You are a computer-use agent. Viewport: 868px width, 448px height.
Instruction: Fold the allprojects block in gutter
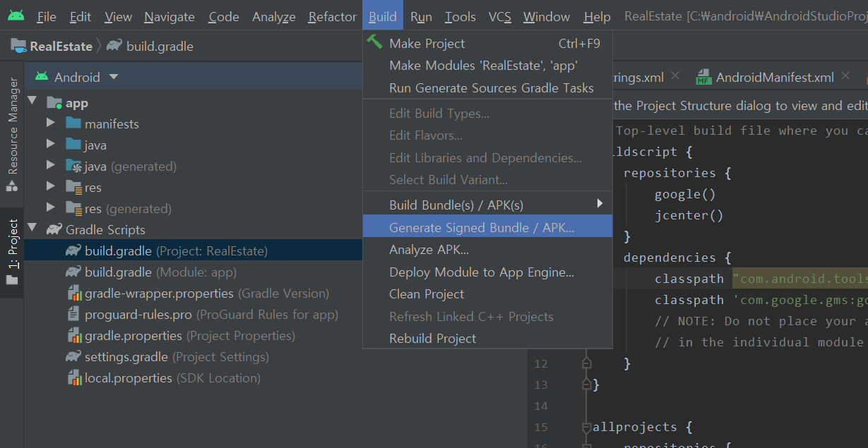point(585,427)
